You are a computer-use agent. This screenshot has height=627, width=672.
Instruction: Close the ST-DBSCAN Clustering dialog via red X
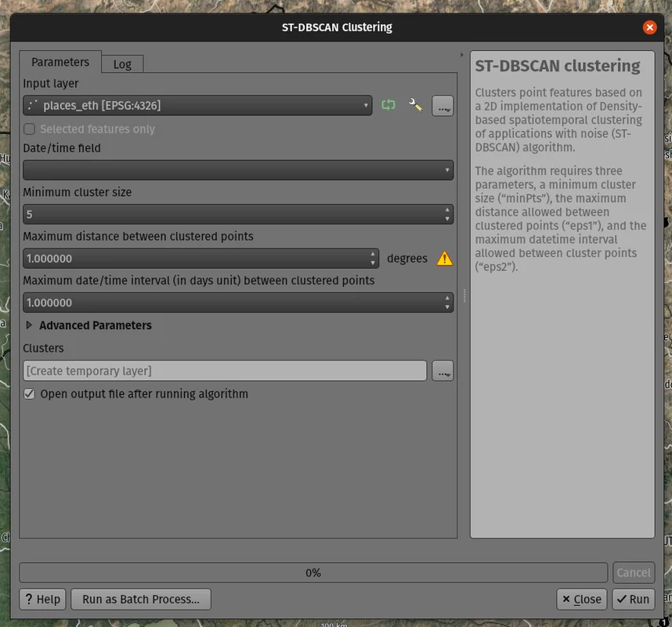coord(649,27)
